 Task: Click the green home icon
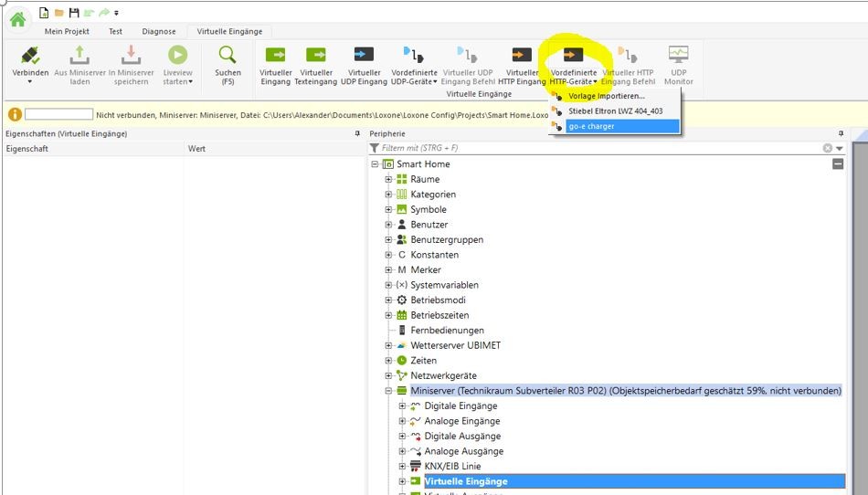[17, 17]
